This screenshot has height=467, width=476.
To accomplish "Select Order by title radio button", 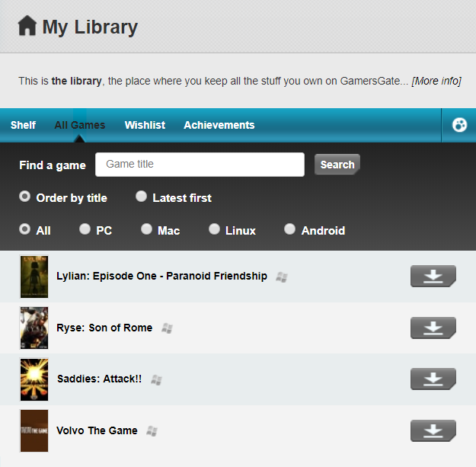I will pyautogui.click(x=25, y=197).
